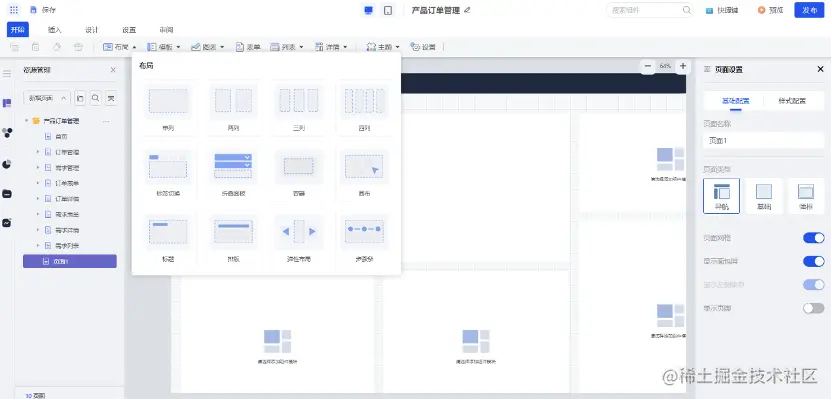Image resolution: width=832 pixels, height=400 pixels.
Task: Toggle the 页面网格 page grid switch
Action: [813, 238]
